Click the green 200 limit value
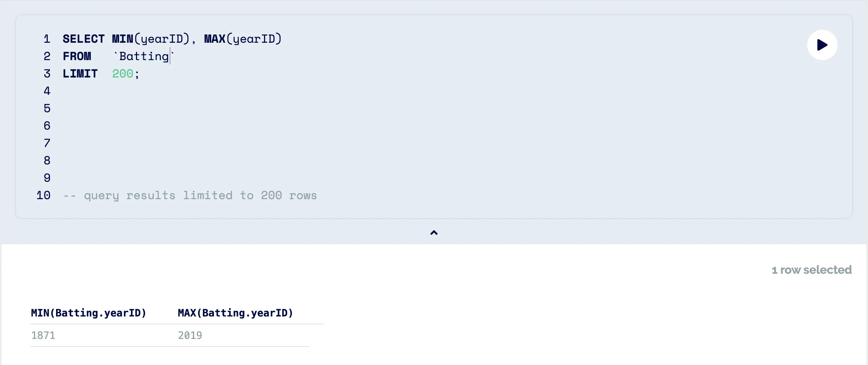This screenshot has width=868, height=365. 123,74
